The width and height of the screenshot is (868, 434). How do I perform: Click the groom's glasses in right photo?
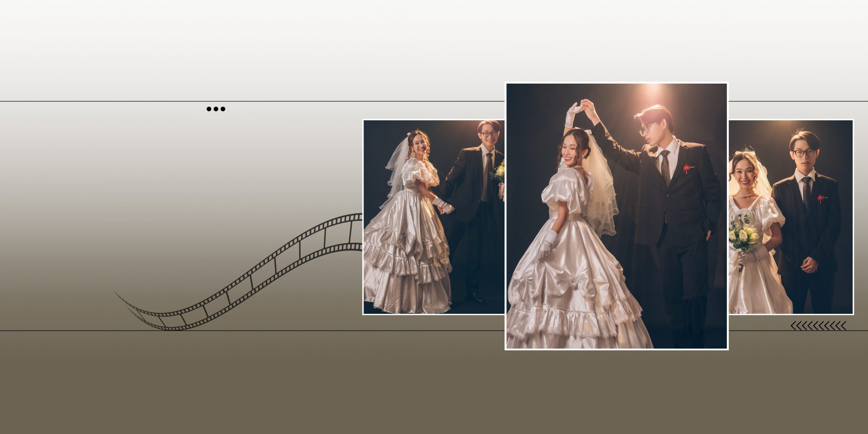[x=804, y=153]
